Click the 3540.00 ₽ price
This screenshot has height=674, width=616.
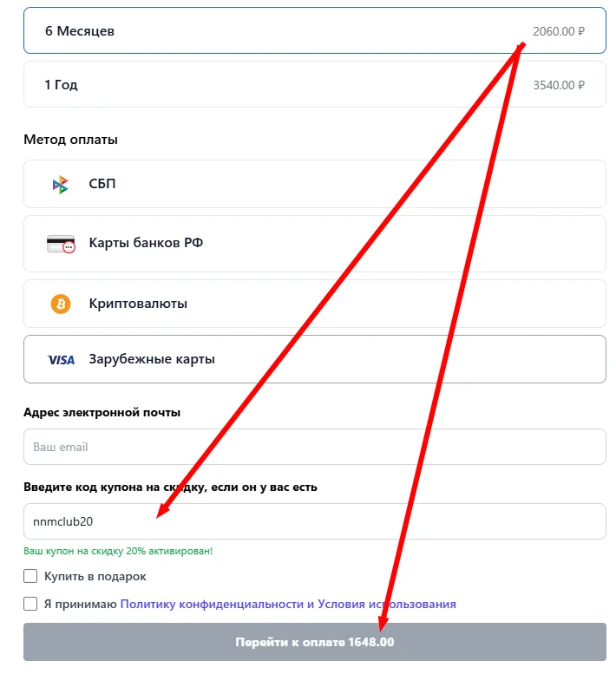pos(558,85)
